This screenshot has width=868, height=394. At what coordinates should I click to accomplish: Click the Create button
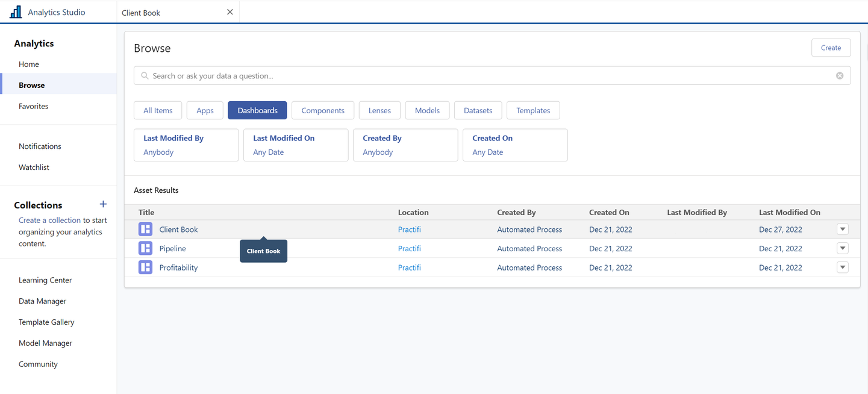click(x=831, y=48)
